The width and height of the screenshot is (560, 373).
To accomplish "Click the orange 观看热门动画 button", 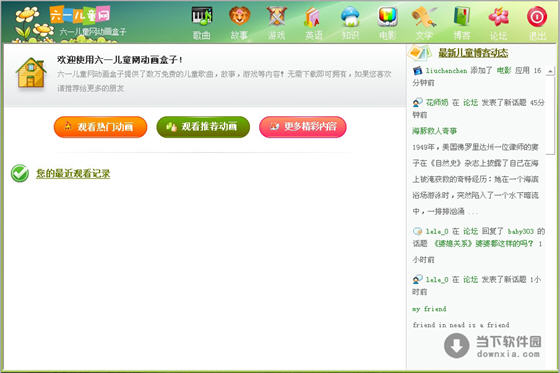I will click(x=100, y=127).
